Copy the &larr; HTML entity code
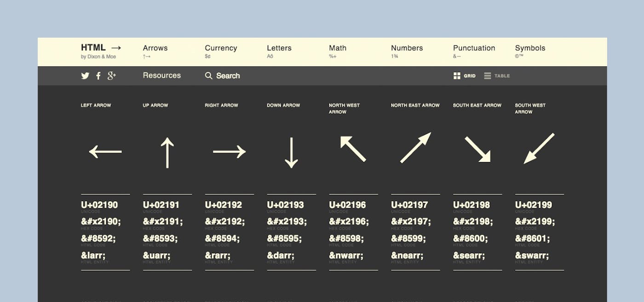Screen dimensions: 644x302 click(94, 255)
